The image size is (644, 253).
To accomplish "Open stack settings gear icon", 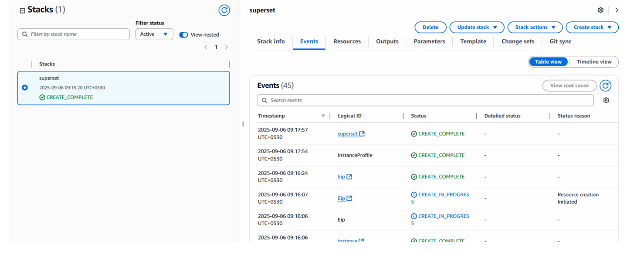I will [x=600, y=10].
